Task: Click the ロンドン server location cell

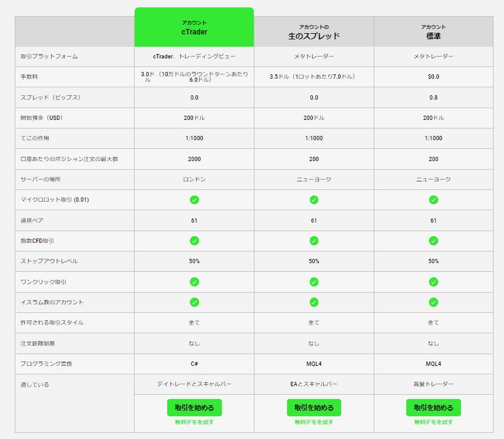Action: (194, 179)
